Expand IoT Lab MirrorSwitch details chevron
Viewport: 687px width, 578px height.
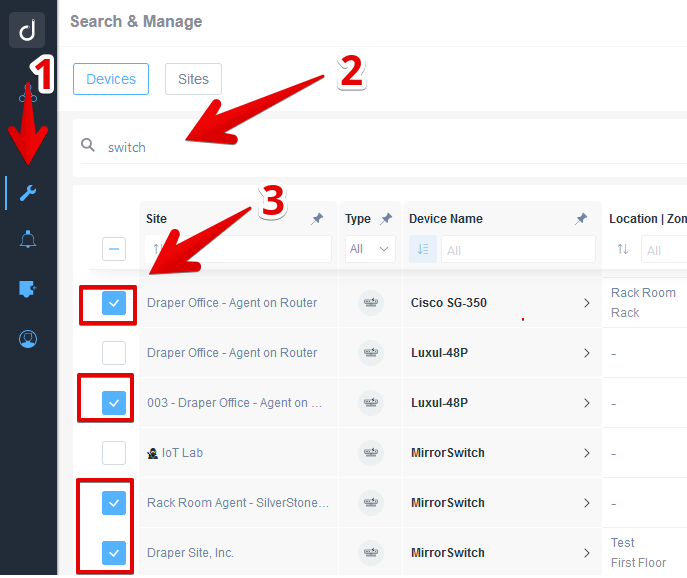(x=587, y=453)
